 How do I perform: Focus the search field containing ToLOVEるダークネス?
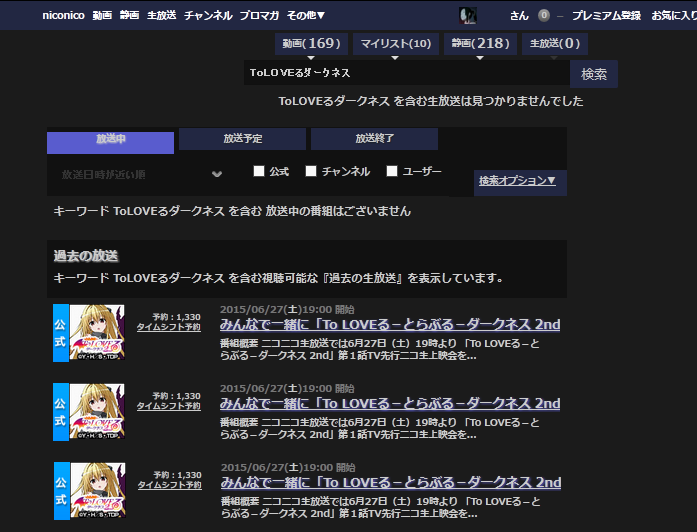pyautogui.click(x=407, y=73)
